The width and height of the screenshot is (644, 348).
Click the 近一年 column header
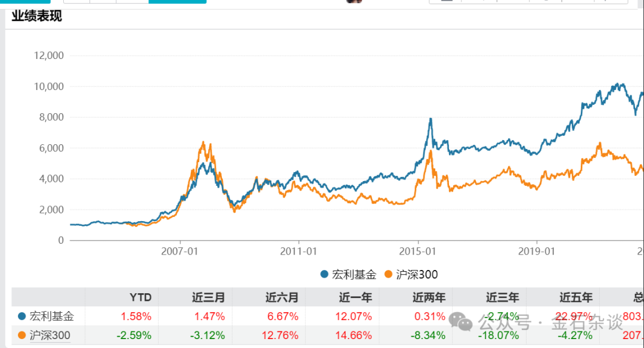(x=355, y=297)
